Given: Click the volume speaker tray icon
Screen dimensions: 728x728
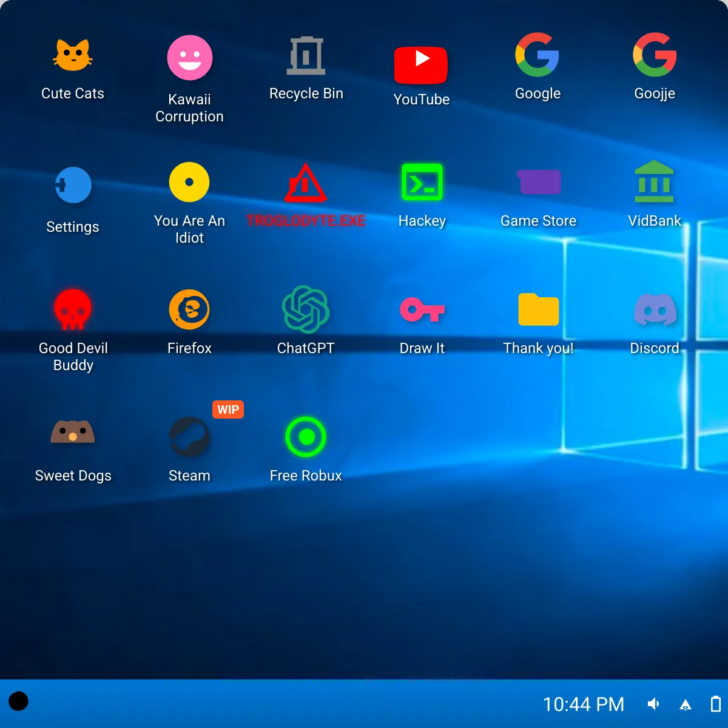Looking at the screenshot, I should point(654,704).
